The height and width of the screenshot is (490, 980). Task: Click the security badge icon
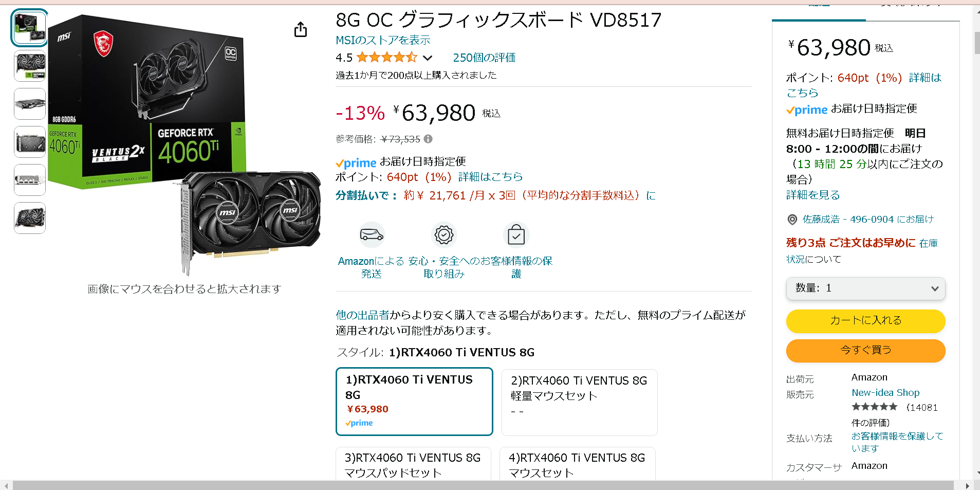[444, 235]
